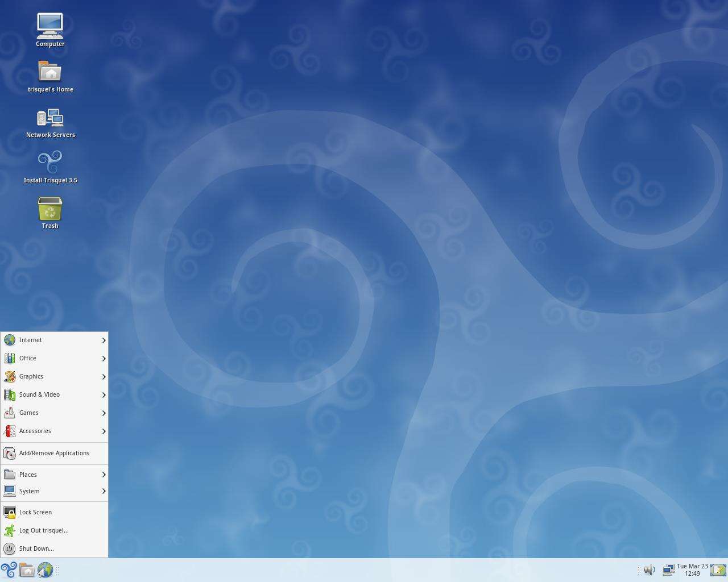Select Log Out trisquel... menu entry
Screen dimensions: 728x582
[54, 530]
